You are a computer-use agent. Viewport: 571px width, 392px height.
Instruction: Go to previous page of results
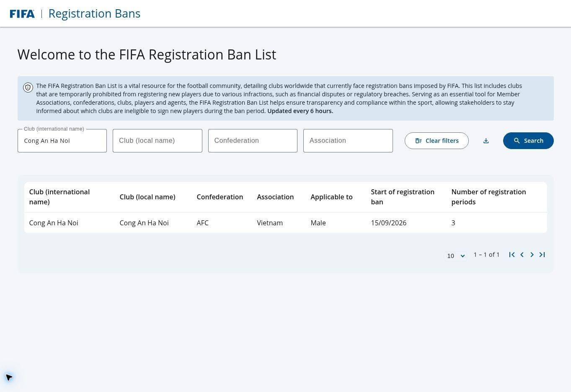(522, 255)
